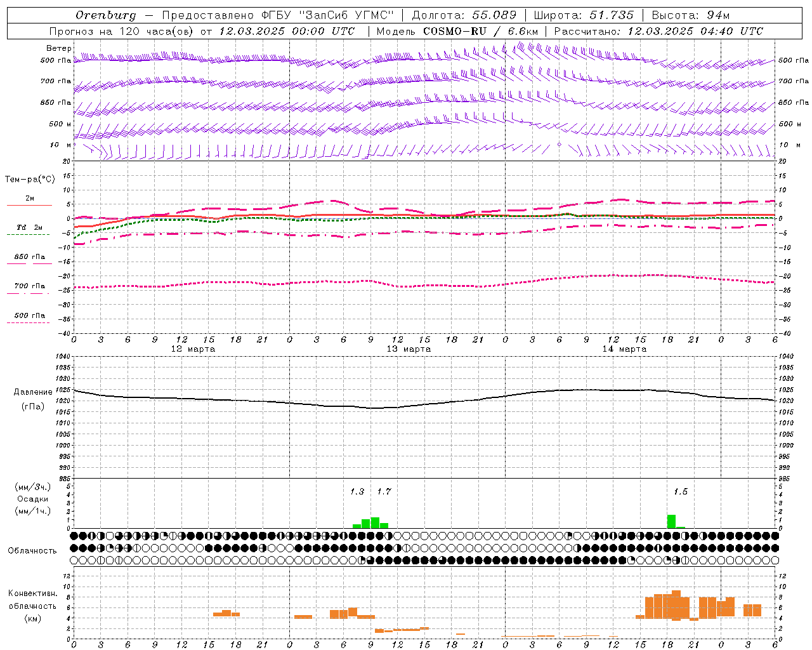The height and width of the screenshot is (650, 812).
Task: Click the 1.5 precipitation total value
Action: click(680, 492)
